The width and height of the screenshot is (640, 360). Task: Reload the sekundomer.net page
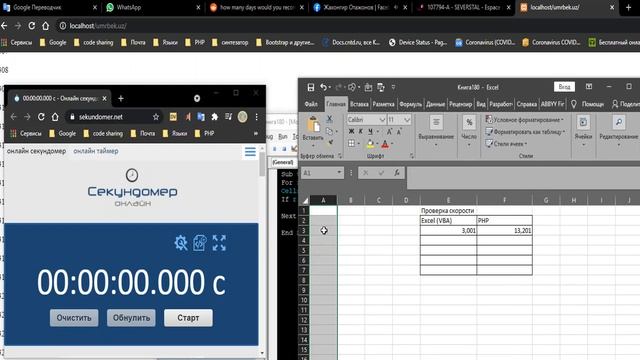click(x=41, y=117)
